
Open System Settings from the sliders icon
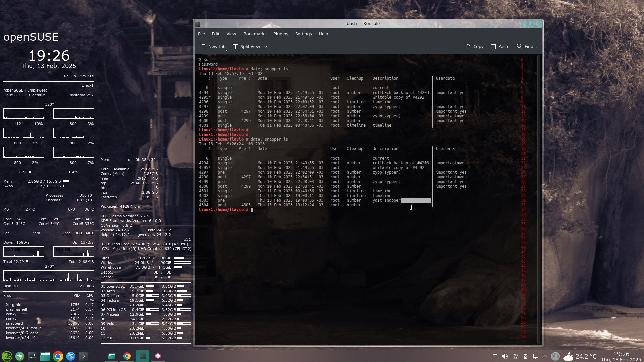(33, 356)
